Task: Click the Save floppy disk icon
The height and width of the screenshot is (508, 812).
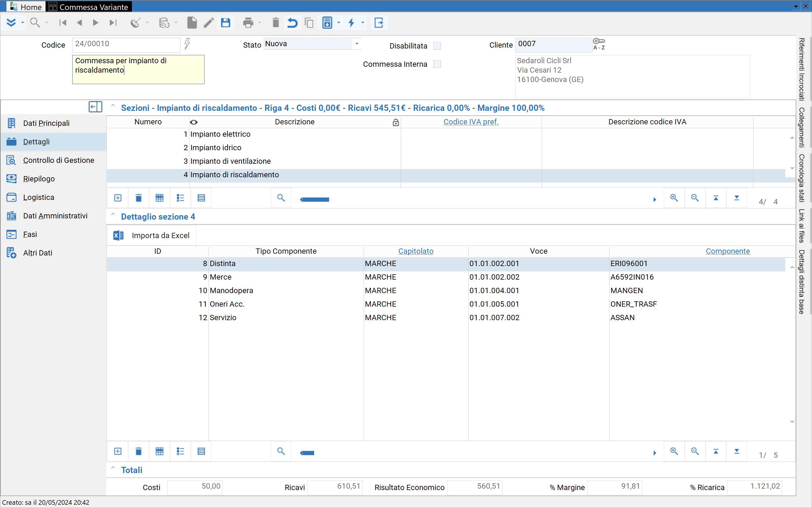Action: pos(226,23)
